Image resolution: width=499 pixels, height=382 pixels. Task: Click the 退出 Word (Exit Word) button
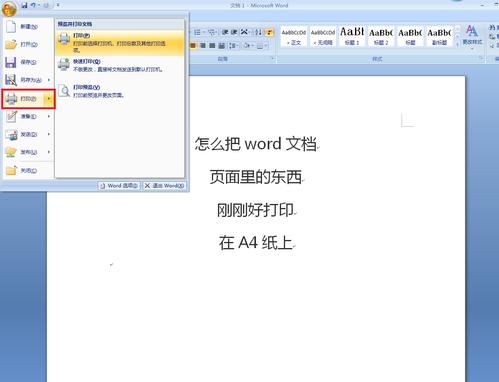[x=164, y=186]
